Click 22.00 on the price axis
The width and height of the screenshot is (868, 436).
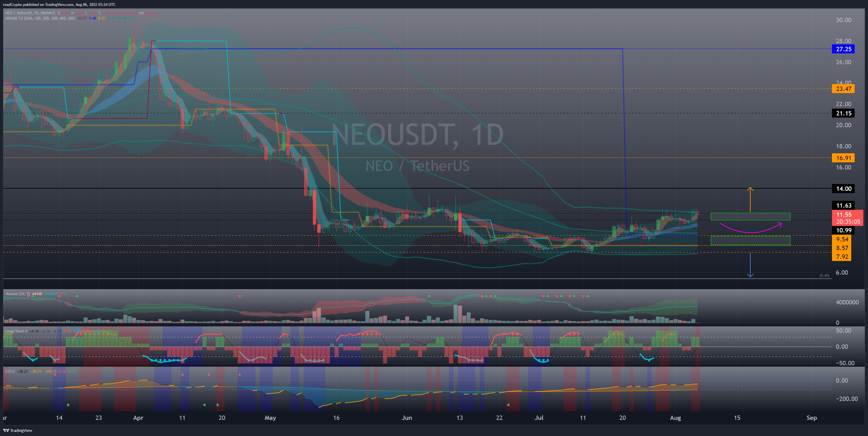[x=843, y=104]
